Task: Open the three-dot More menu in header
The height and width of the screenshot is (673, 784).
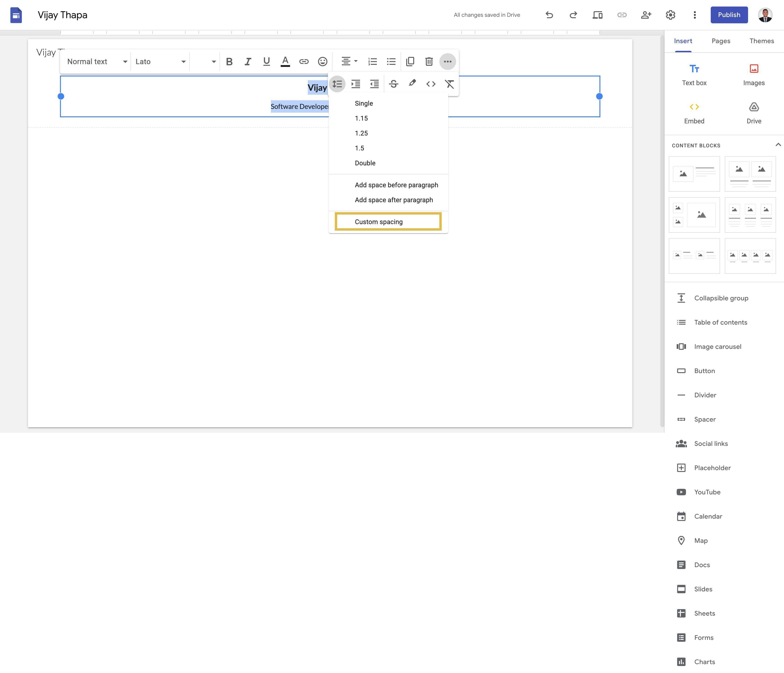Action: 694,15
